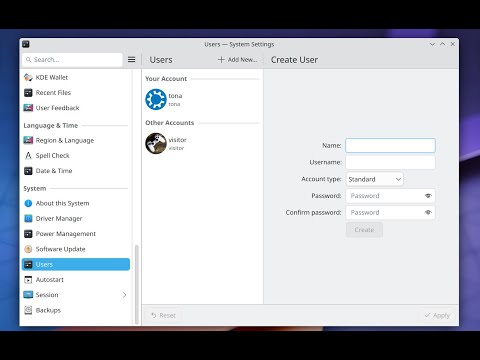The width and height of the screenshot is (480, 360).
Task: Click the visitor account avatar
Action: coord(156,143)
